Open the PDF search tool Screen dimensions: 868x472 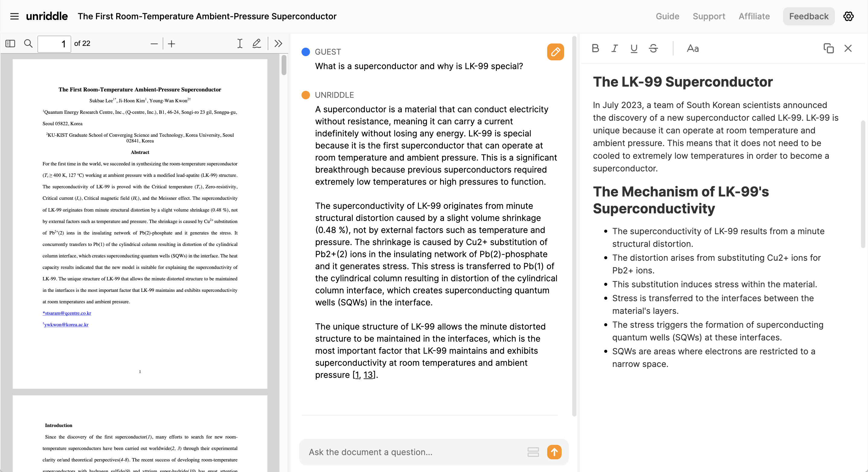click(x=28, y=43)
